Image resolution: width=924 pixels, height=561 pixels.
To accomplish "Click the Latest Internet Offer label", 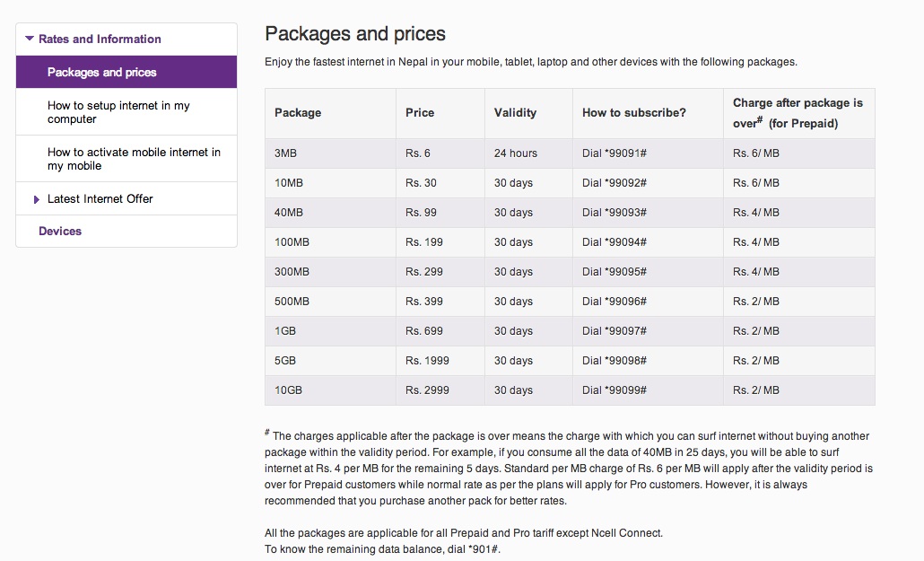I will [100, 199].
